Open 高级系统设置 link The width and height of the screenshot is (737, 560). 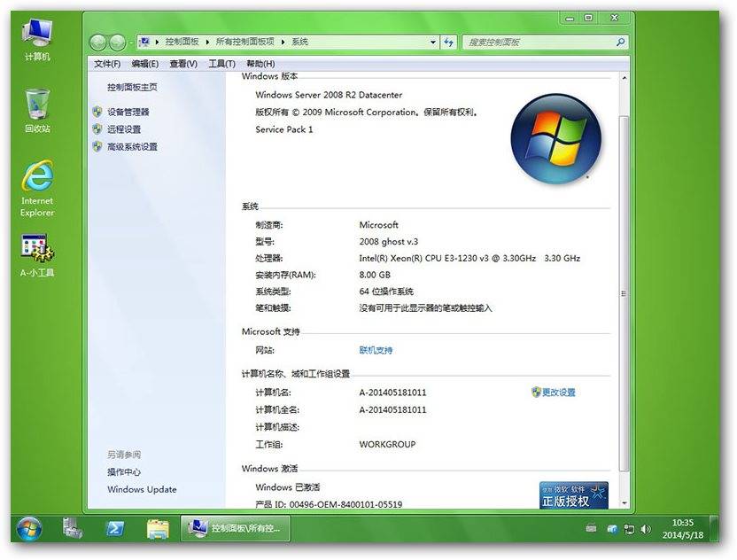click(132, 147)
